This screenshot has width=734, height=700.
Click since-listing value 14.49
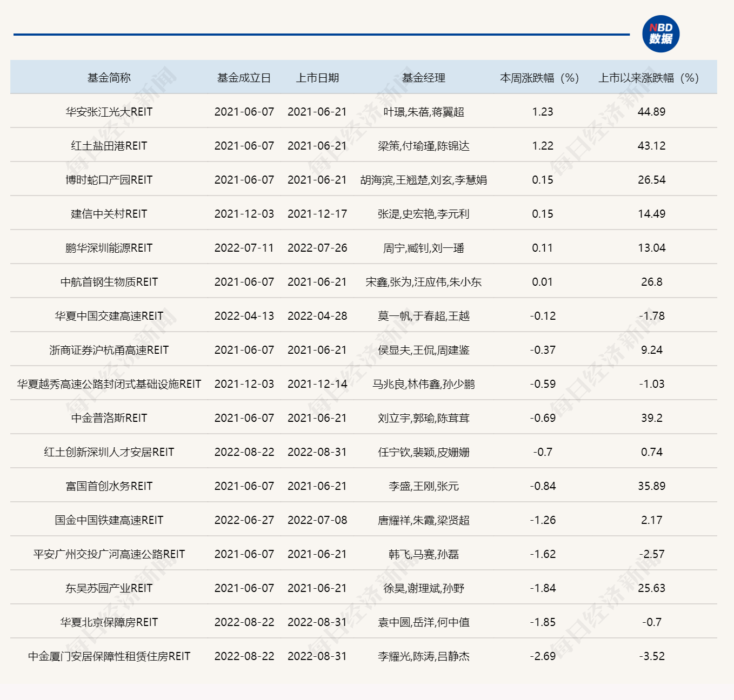tap(651, 214)
